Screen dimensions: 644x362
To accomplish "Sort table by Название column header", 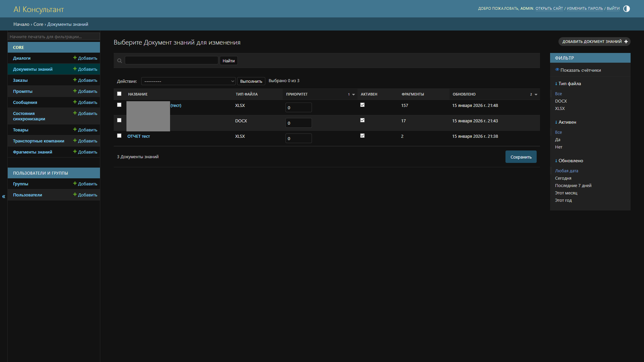I will click(x=138, y=94).
